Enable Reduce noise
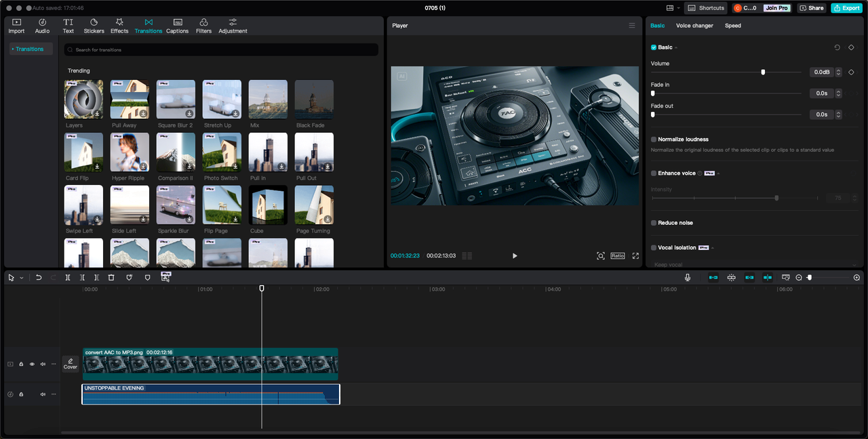The width and height of the screenshot is (868, 439). click(654, 223)
